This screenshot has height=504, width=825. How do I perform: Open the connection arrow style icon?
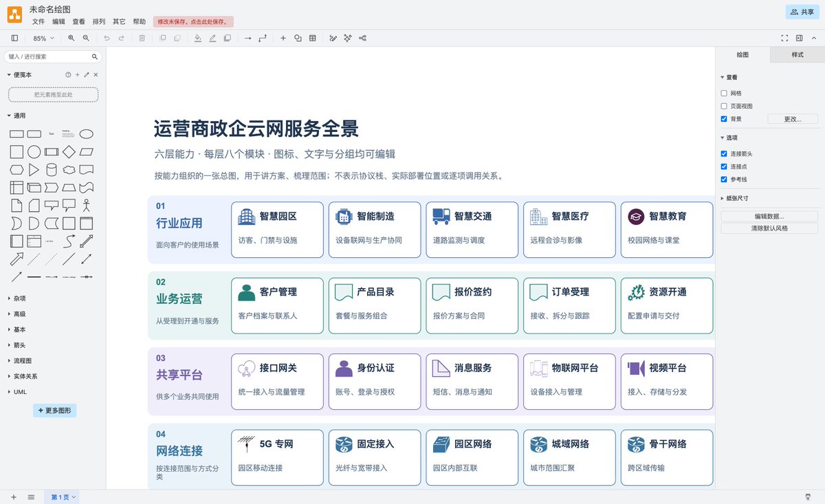[x=247, y=39]
